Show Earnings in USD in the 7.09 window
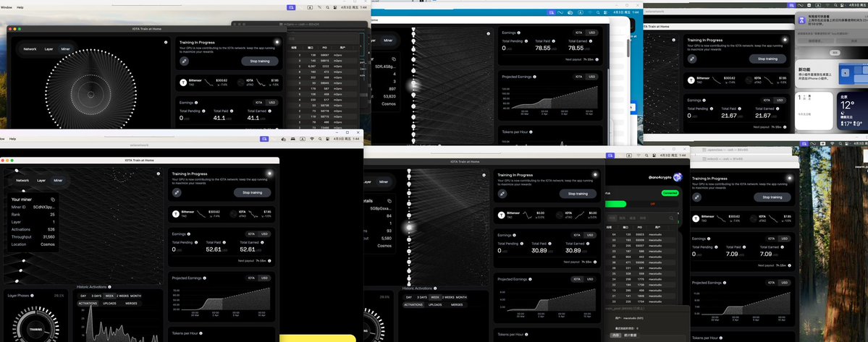The width and height of the screenshot is (868, 342). pyautogui.click(x=785, y=238)
